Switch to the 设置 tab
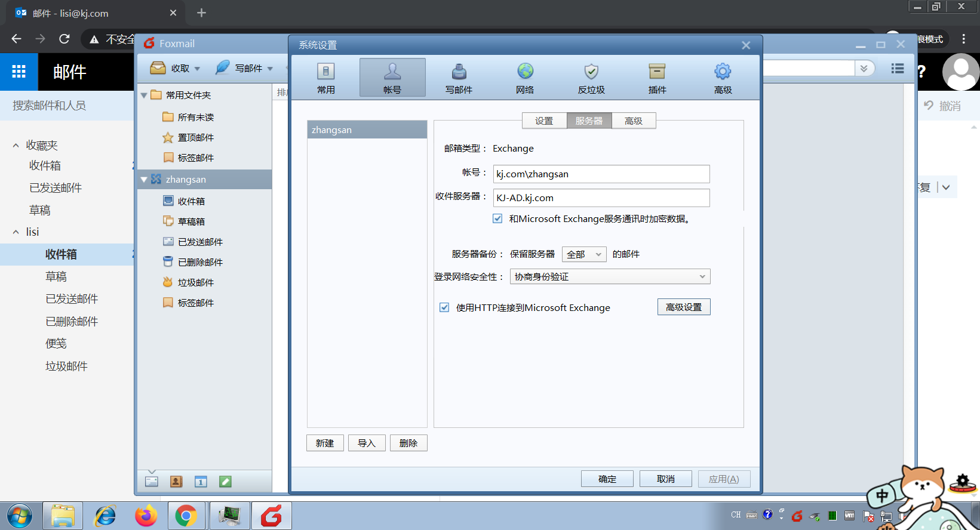The width and height of the screenshot is (980, 530). point(544,121)
